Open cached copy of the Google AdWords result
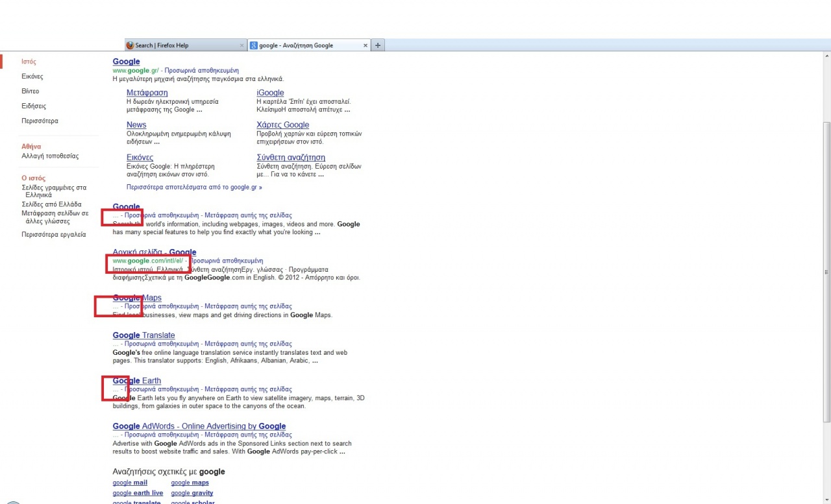 click(x=162, y=435)
